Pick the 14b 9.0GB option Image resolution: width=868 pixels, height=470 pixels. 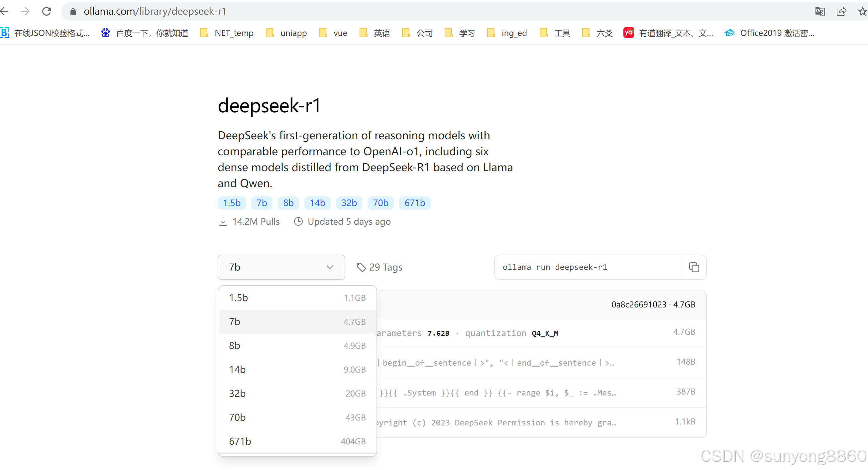(x=297, y=370)
